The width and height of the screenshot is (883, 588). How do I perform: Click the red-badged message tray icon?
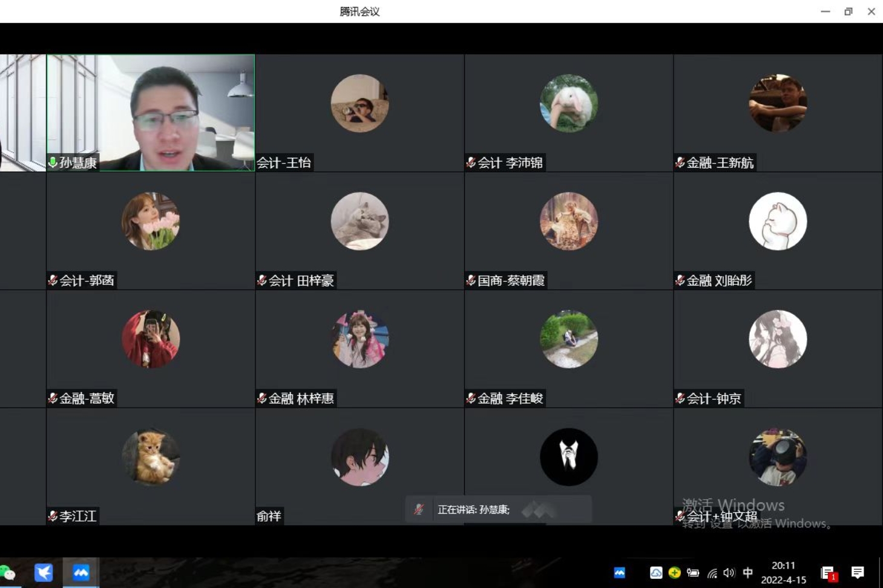click(828, 572)
